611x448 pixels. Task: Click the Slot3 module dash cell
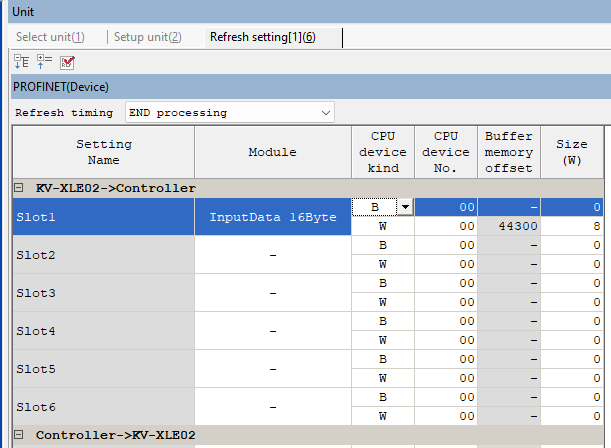[273, 293]
